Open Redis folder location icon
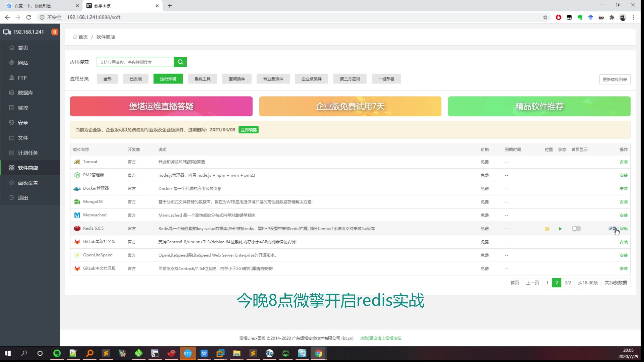Viewport: 644px width, 362px height. coord(547,229)
